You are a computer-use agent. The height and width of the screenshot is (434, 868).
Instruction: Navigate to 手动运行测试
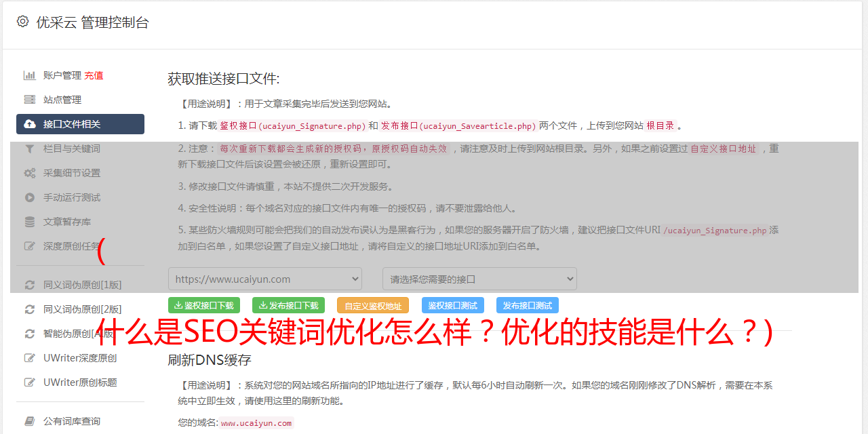(x=72, y=197)
